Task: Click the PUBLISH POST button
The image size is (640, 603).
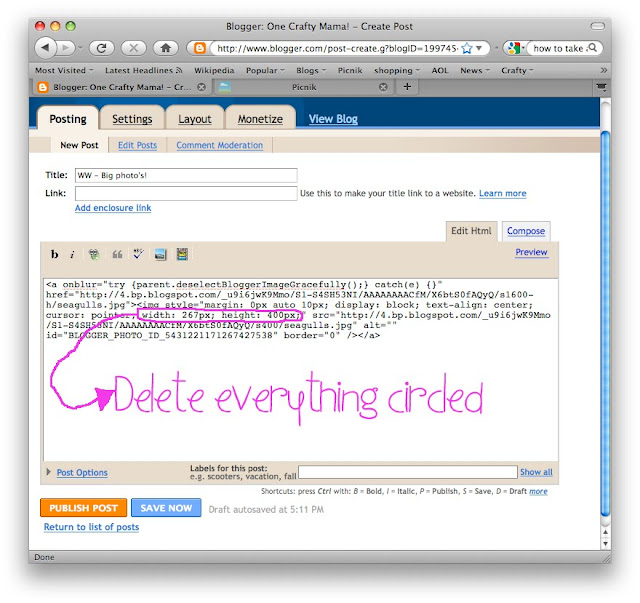Action: (83, 507)
